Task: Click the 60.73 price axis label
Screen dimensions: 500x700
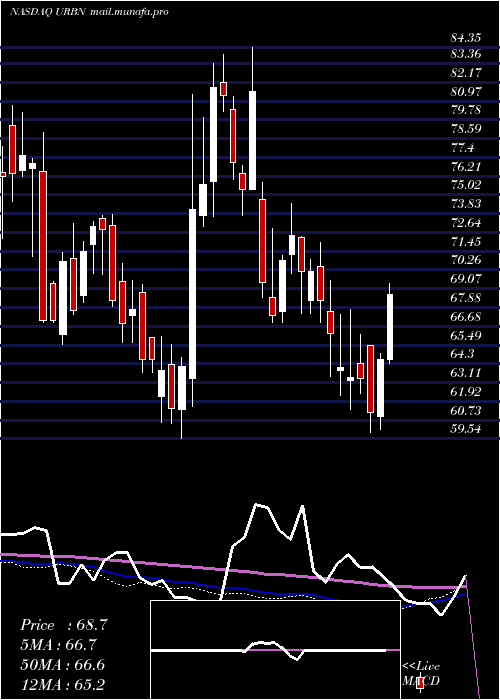Action: [466, 411]
